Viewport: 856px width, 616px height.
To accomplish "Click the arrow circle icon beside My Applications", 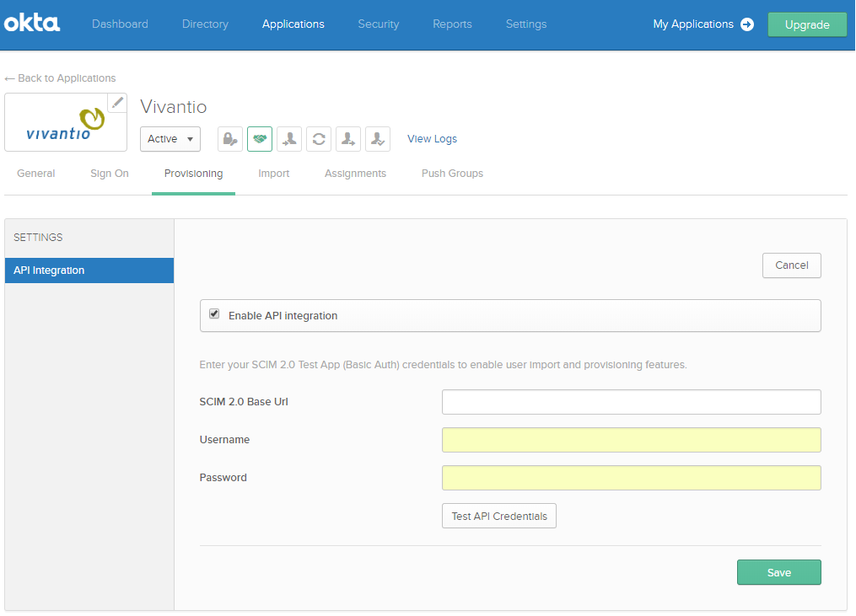I will 747,24.
